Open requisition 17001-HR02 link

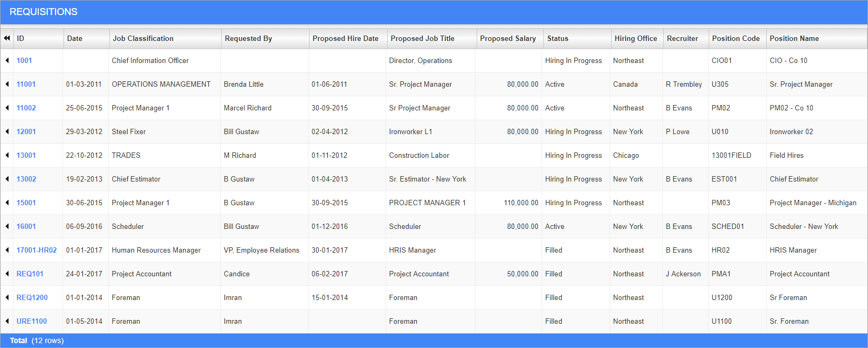[36, 250]
